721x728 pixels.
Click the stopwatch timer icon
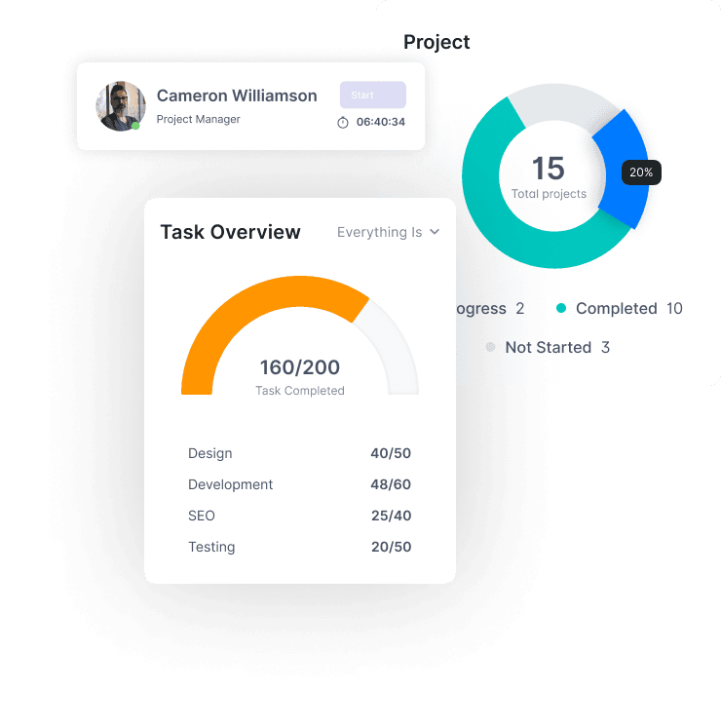click(343, 123)
